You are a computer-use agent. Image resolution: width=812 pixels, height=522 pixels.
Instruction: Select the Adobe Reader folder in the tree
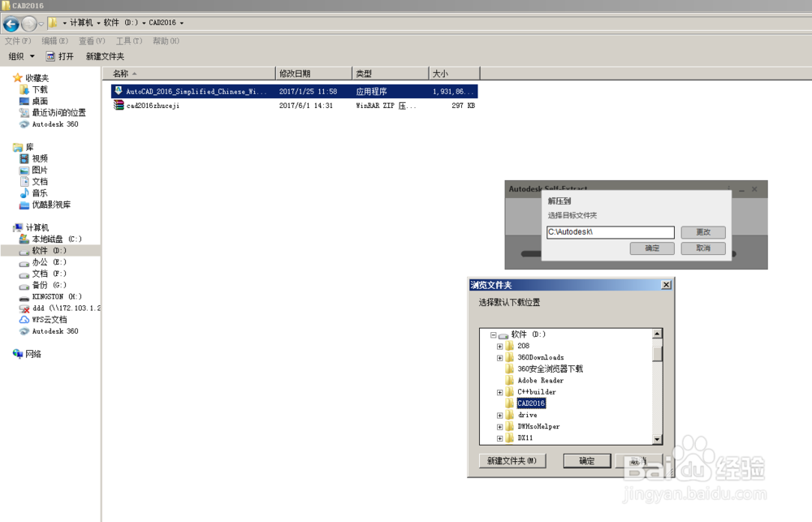tap(541, 381)
